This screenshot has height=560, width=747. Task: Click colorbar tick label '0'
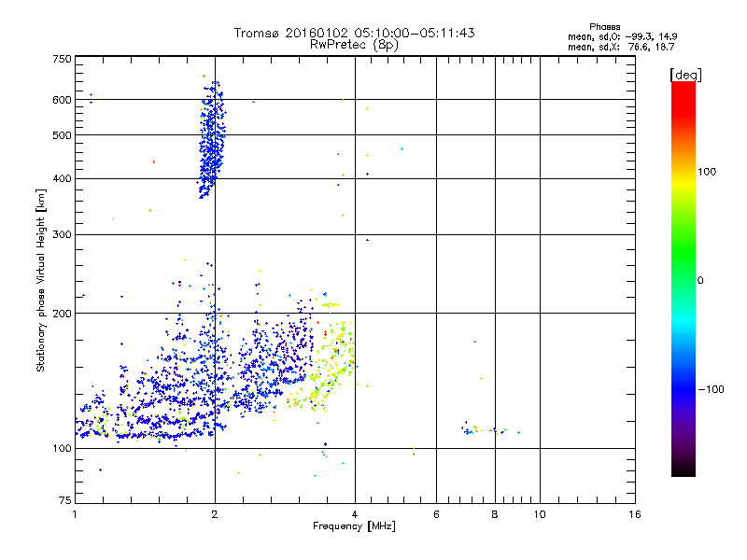[x=700, y=281]
